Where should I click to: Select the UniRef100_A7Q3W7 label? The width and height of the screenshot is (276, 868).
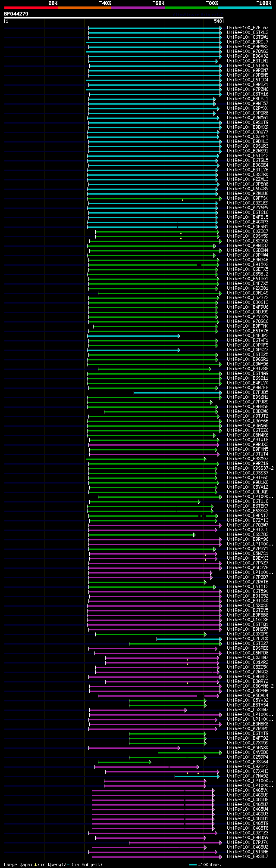point(248,525)
